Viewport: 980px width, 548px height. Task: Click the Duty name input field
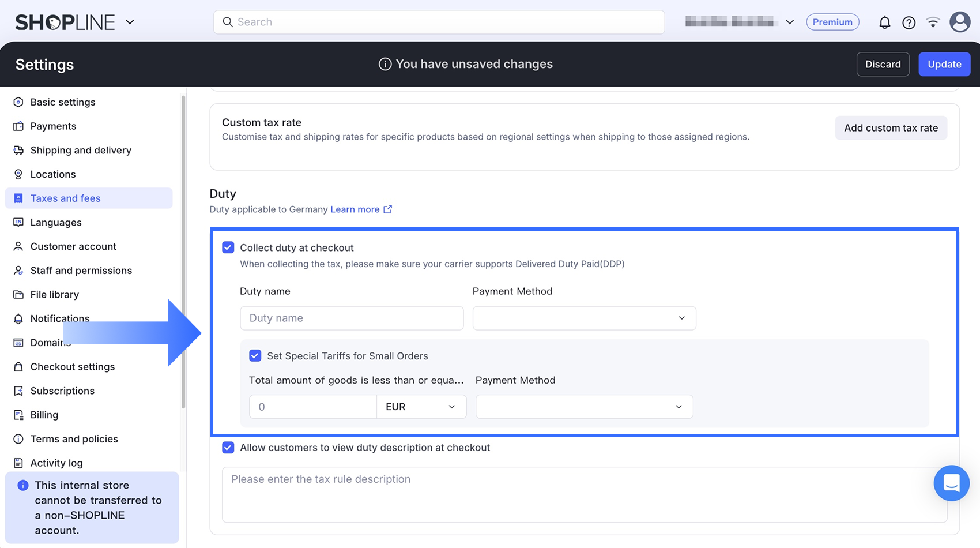pyautogui.click(x=352, y=318)
